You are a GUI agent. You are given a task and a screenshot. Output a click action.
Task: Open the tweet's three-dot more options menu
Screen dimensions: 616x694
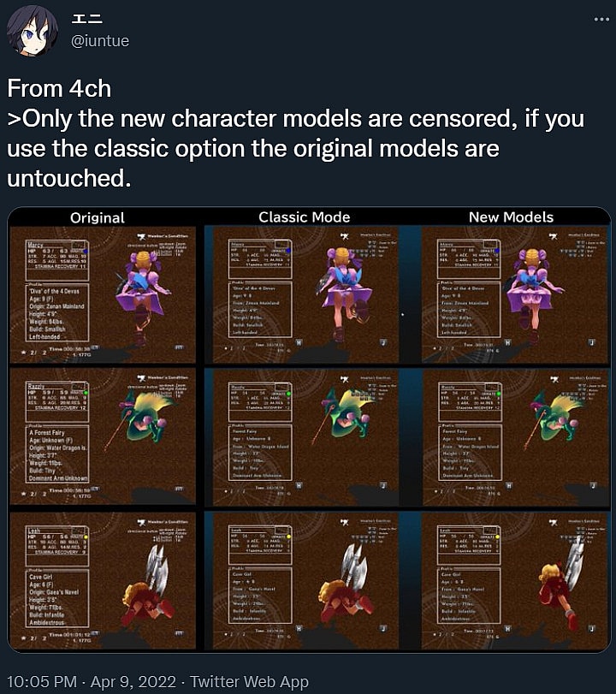pos(601,19)
